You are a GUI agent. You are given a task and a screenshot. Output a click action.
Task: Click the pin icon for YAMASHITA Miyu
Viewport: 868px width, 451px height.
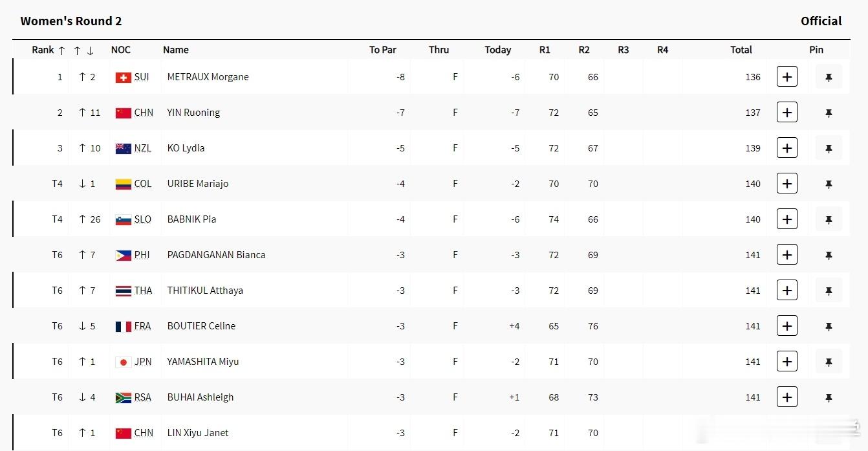pyautogui.click(x=829, y=362)
